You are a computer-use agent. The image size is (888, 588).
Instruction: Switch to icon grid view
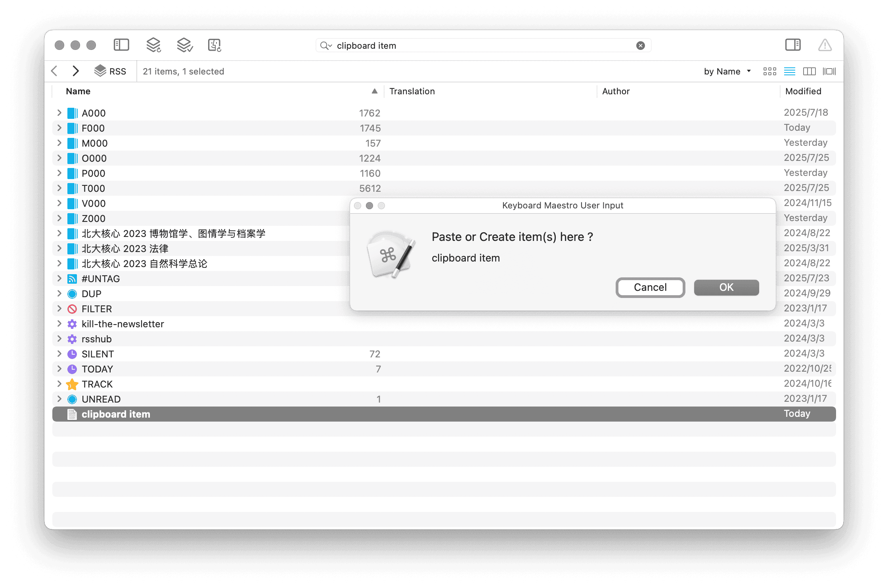[769, 71]
